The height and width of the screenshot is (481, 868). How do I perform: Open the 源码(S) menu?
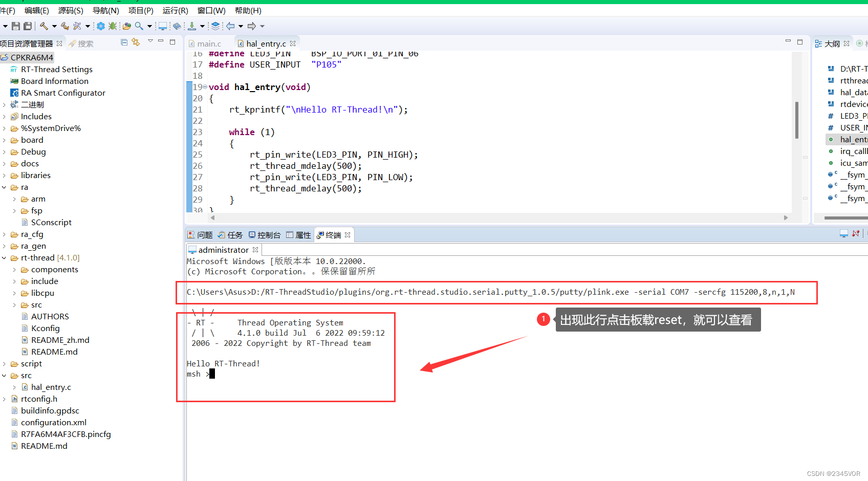tap(71, 11)
